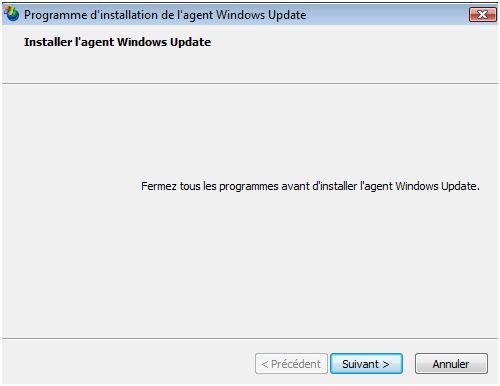Image resolution: width=500 pixels, height=386 pixels.
Task: Cancel installation using the Annuler button
Action: 451,364
